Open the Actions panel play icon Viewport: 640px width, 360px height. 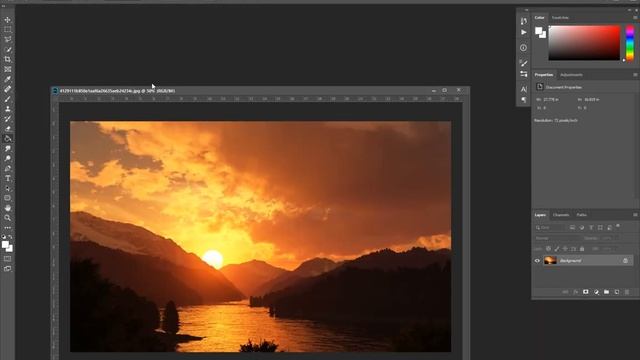524,32
